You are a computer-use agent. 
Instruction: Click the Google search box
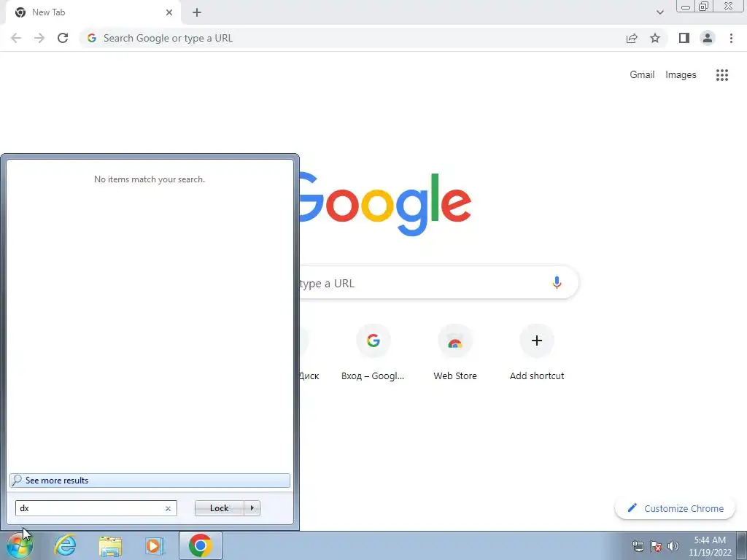pos(438,283)
